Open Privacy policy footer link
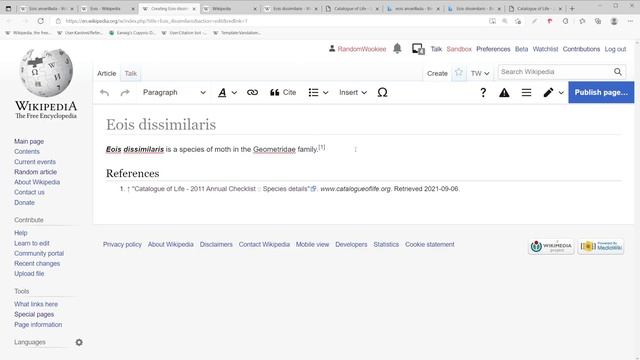The width and height of the screenshot is (640, 360). [x=122, y=244]
